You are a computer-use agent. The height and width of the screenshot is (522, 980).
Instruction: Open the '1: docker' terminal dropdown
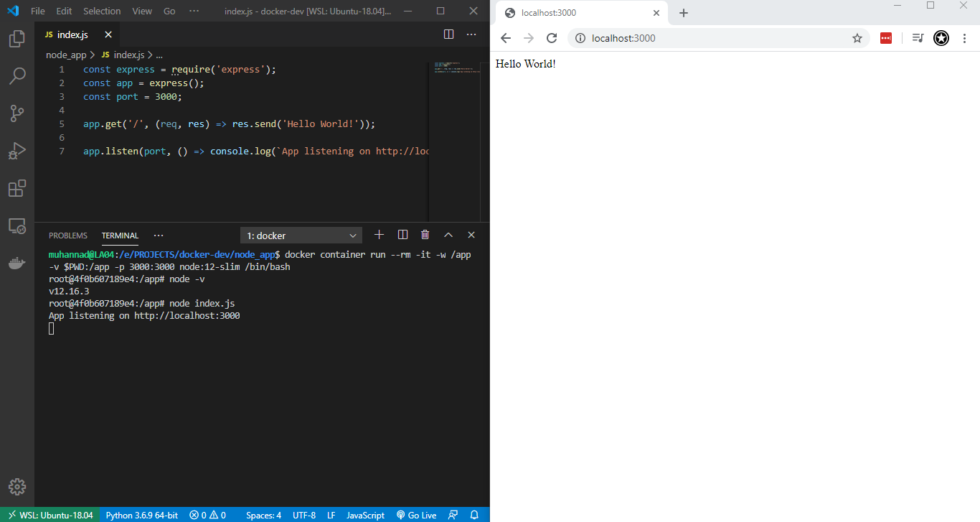click(x=301, y=235)
